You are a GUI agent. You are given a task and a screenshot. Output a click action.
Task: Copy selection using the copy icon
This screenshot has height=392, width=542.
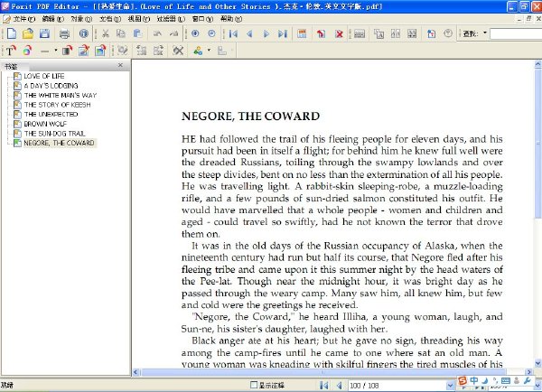click(x=121, y=33)
